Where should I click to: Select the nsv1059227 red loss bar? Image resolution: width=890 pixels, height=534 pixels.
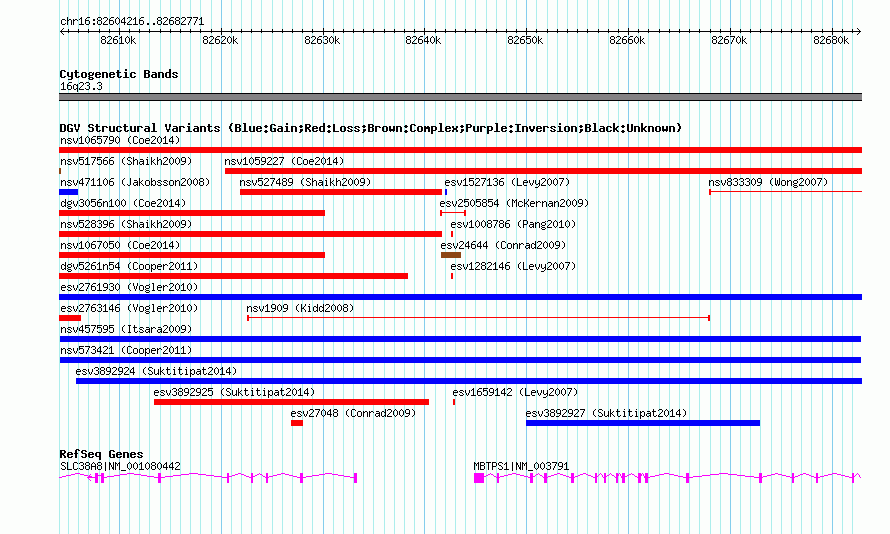pos(543,171)
